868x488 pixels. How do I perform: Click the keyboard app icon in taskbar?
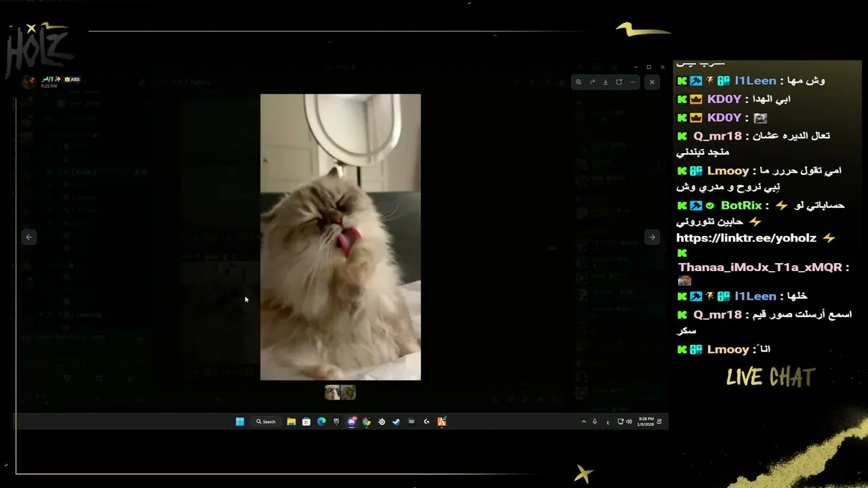coord(412,422)
